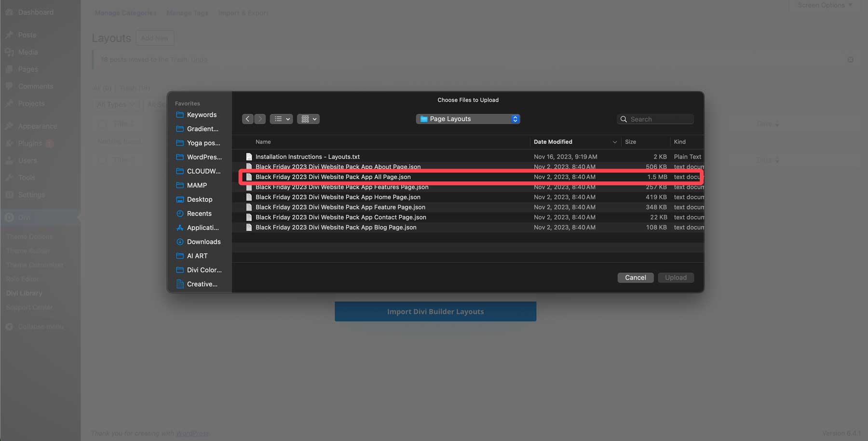Select the About Page.json file
This screenshot has width=868, height=441.
(x=468, y=166)
